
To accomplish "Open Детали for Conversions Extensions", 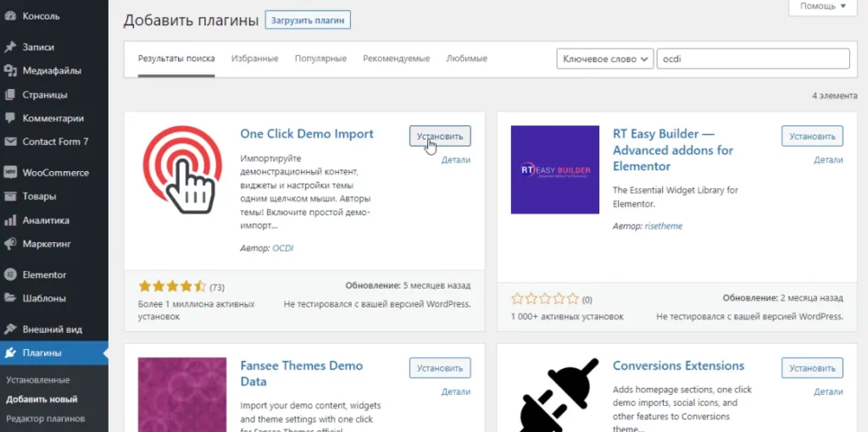I will 828,391.
